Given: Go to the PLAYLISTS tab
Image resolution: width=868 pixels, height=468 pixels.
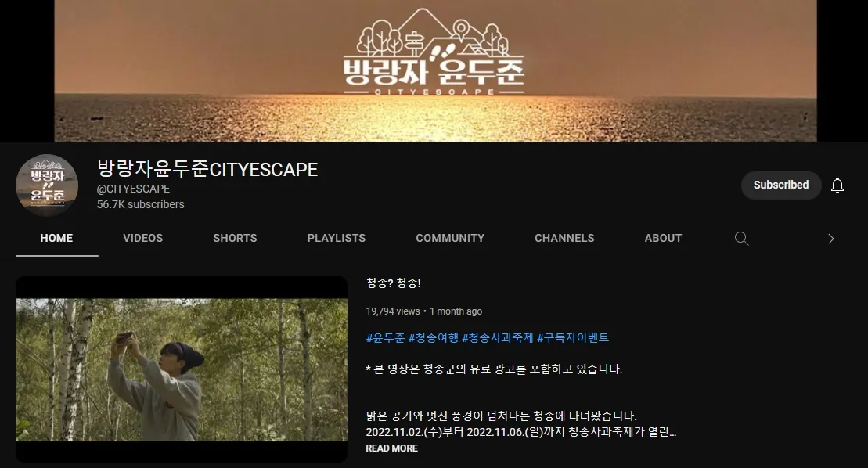Looking at the screenshot, I should point(336,238).
